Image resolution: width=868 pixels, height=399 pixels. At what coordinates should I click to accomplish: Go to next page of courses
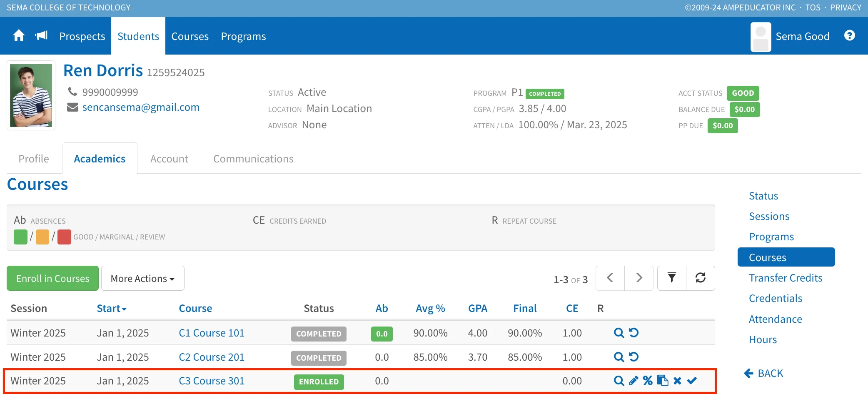[x=639, y=278]
